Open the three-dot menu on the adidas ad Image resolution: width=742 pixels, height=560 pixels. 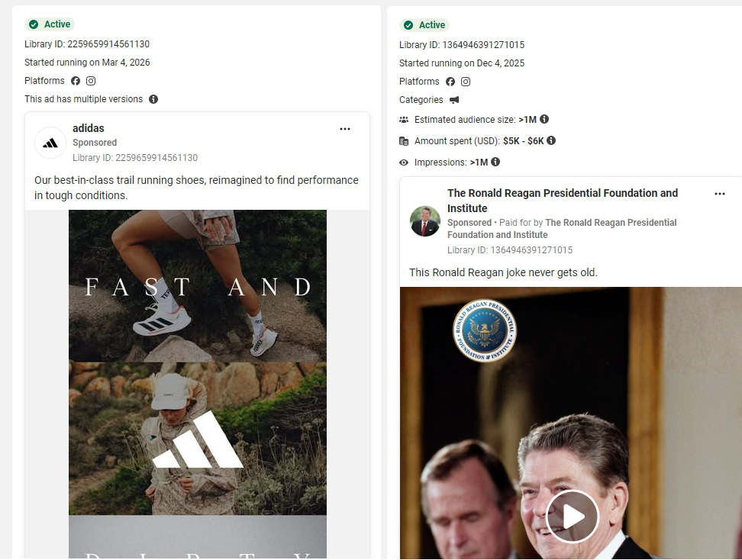[345, 128]
